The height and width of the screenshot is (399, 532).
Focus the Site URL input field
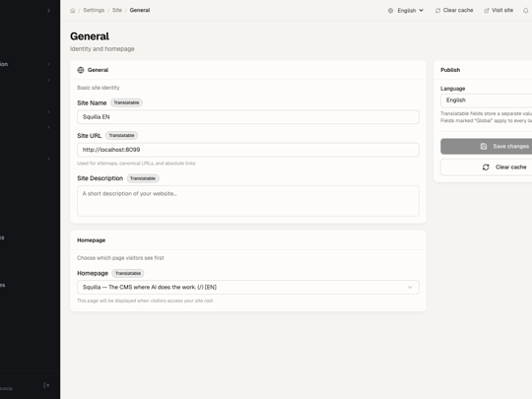point(248,150)
